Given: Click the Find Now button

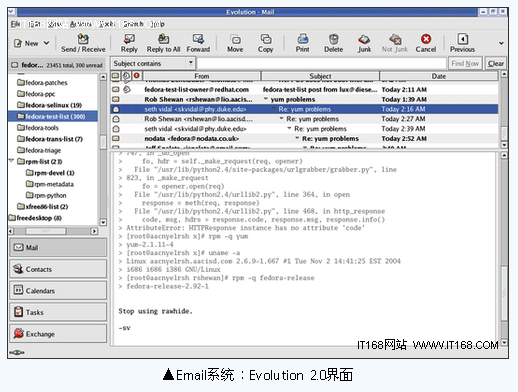Looking at the screenshot, I should click(465, 63).
